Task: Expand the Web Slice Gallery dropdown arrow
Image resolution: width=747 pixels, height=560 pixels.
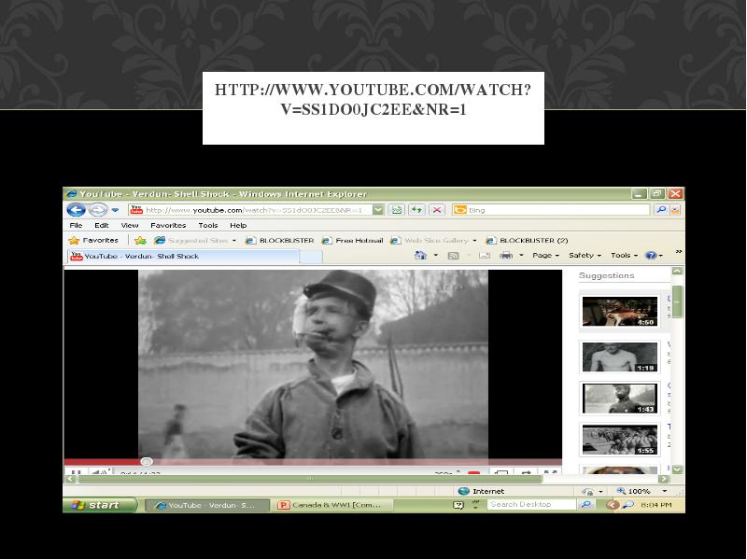Action: (x=474, y=241)
